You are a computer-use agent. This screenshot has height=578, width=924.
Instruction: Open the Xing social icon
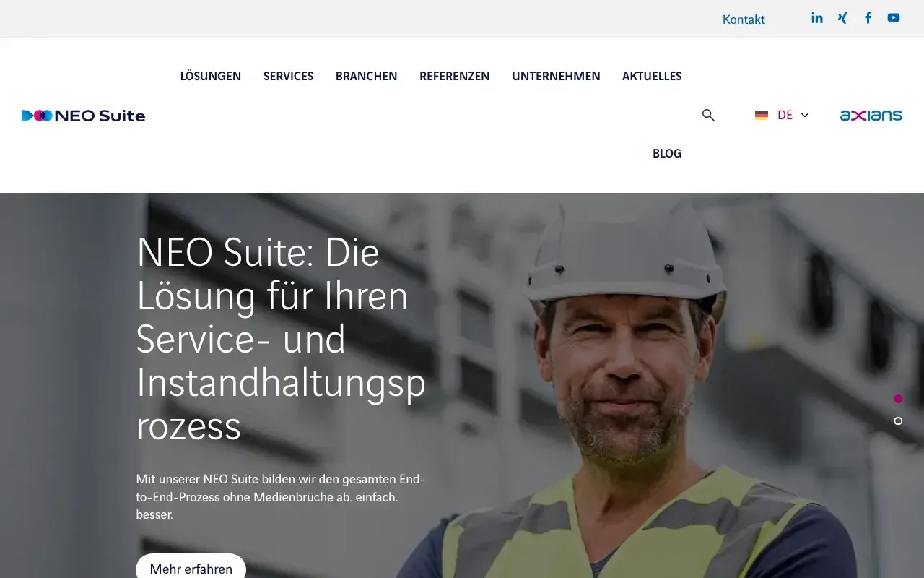[842, 18]
